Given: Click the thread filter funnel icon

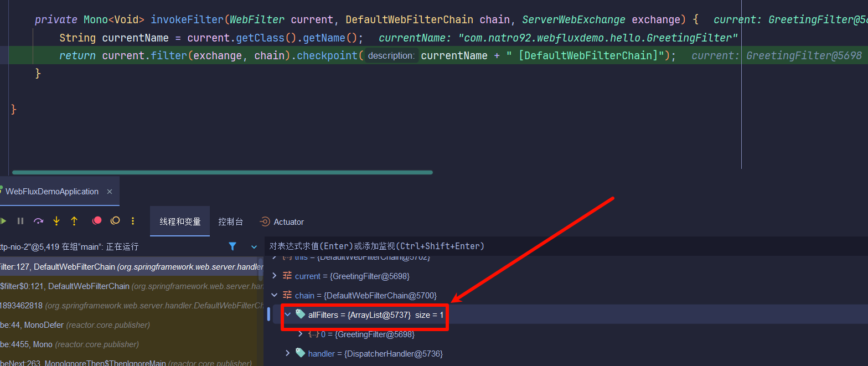Looking at the screenshot, I should [x=232, y=246].
